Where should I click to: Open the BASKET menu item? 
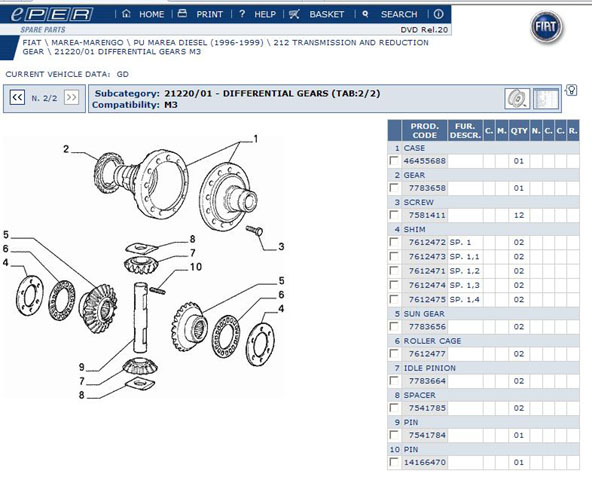327,14
